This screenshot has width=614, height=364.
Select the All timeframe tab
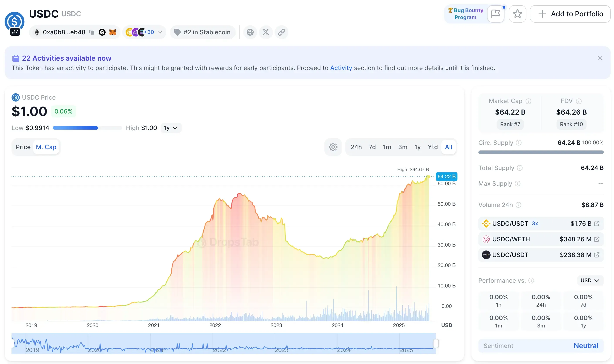448,147
